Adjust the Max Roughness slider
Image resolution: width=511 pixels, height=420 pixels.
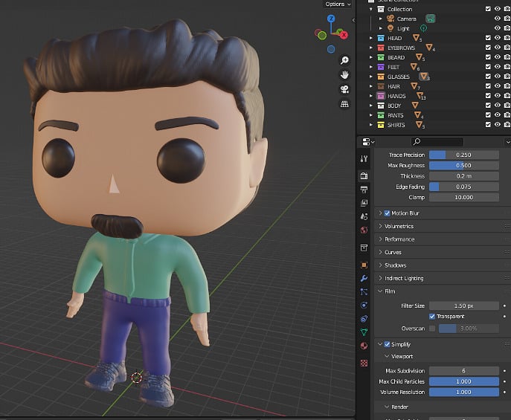coord(463,165)
